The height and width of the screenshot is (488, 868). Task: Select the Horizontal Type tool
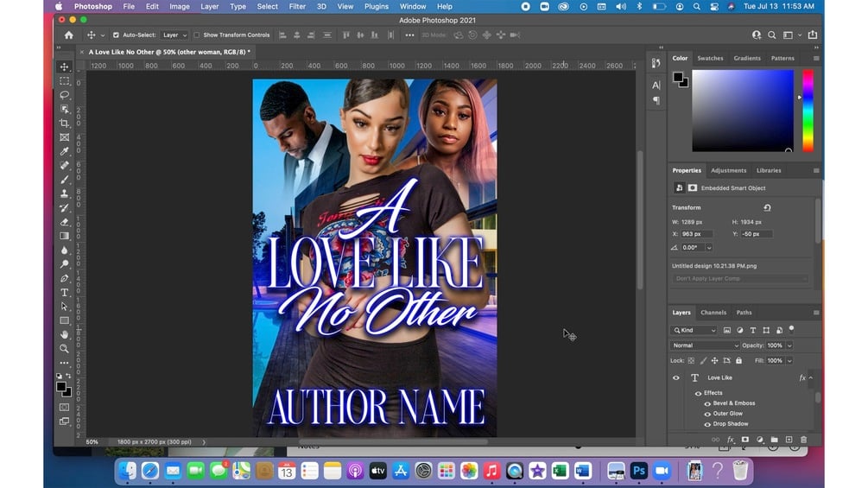(x=64, y=292)
